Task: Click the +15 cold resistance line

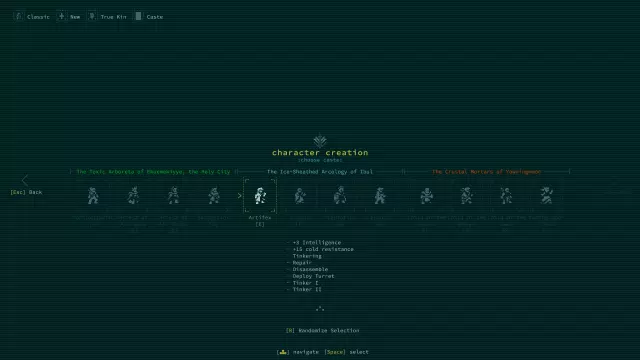Action: 323,249
